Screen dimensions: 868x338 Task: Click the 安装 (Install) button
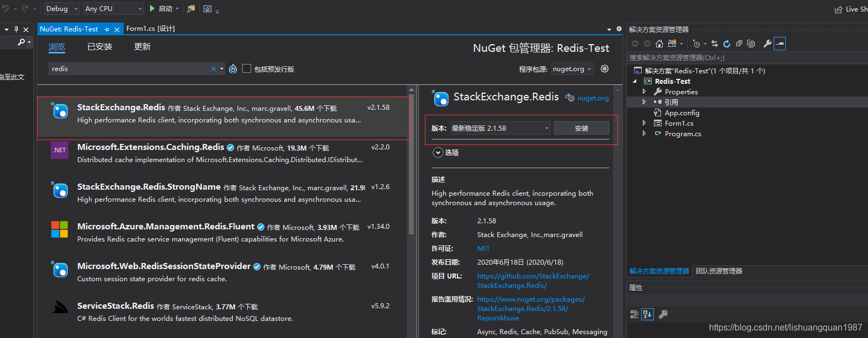pos(581,128)
